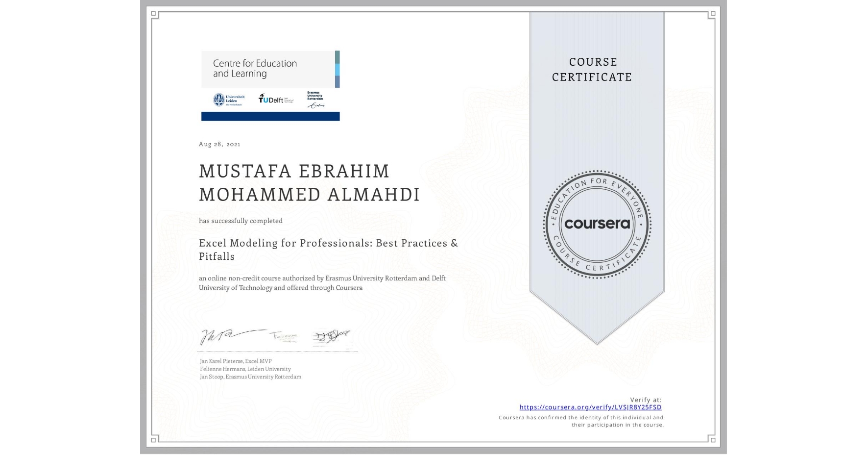Select the coursera wordmark inside the seal
The width and height of the screenshot is (868, 455).
tap(597, 224)
